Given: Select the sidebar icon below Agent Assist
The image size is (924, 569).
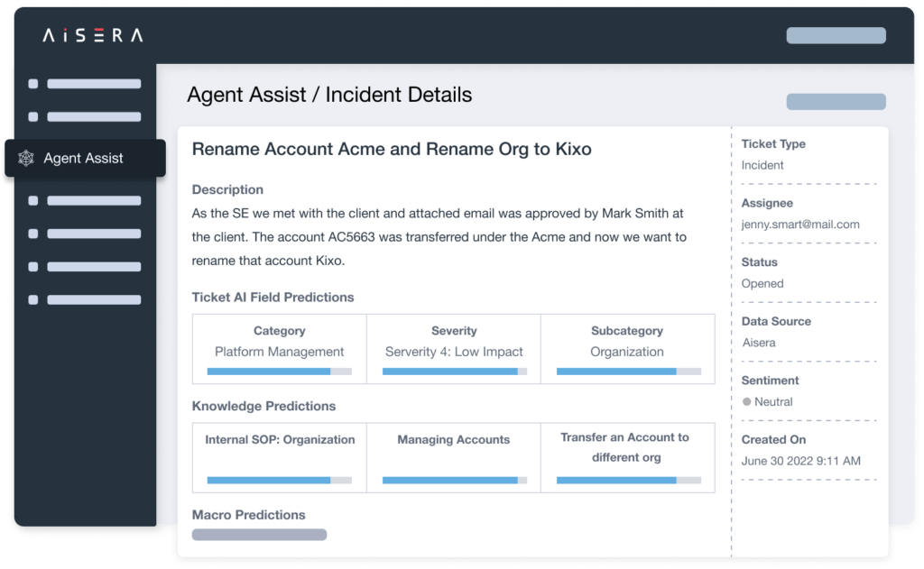Looking at the screenshot, I should pyautogui.click(x=32, y=200).
